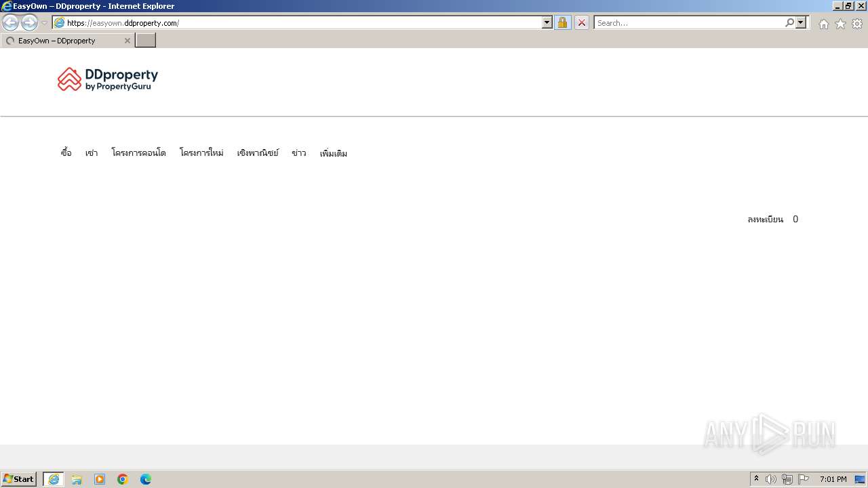Click the 7:01 PM system clock

coord(833,479)
